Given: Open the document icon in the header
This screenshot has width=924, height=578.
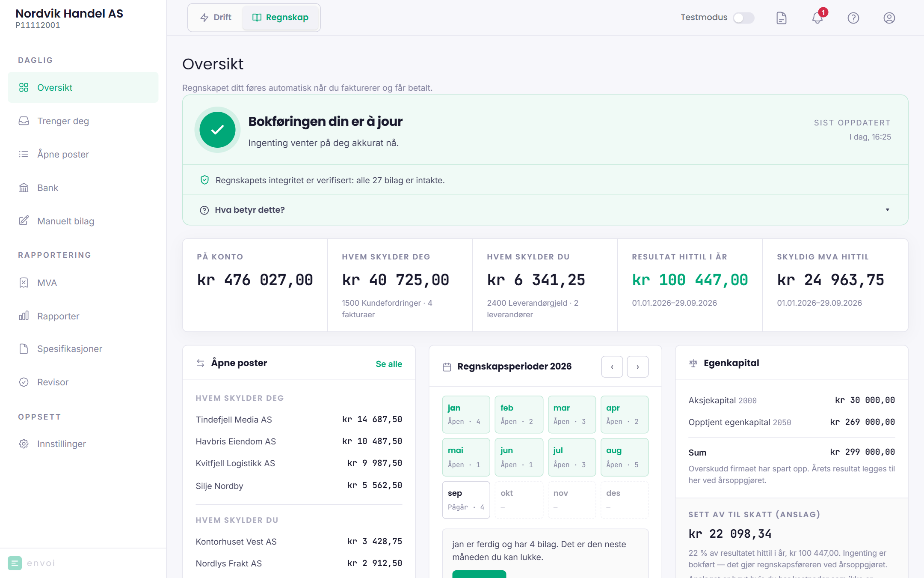Looking at the screenshot, I should click(781, 18).
